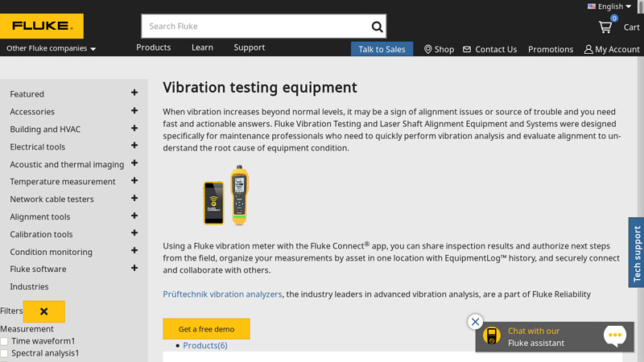Click the Shop text link
644x362 pixels.
[444, 49]
